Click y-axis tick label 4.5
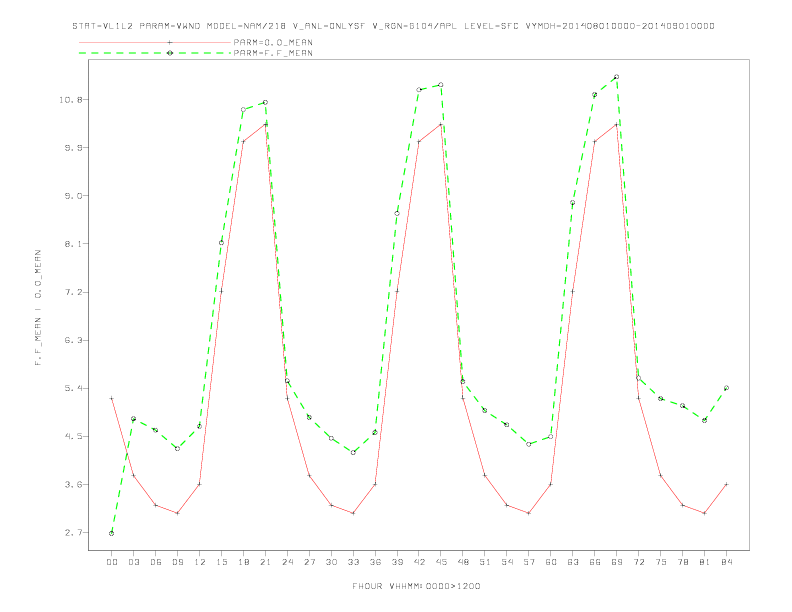This screenshot has height=612, width=792. click(x=73, y=436)
